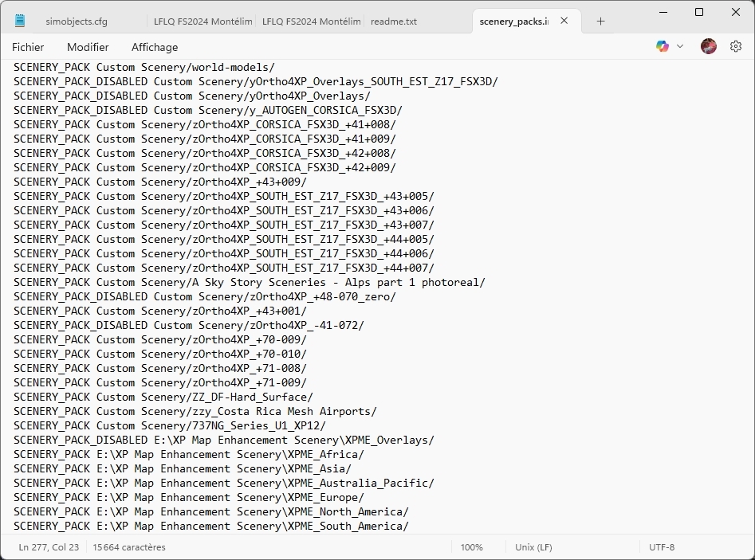Click the SOUTH_EST_Z17_FSX3D_+44+007 line
The height and width of the screenshot is (560, 755).
click(x=224, y=268)
